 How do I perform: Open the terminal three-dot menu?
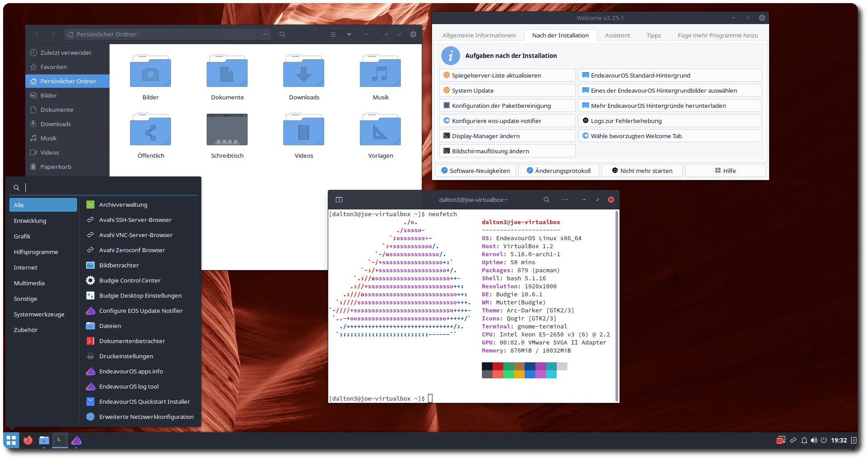pyautogui.click(x=565, y=200)
